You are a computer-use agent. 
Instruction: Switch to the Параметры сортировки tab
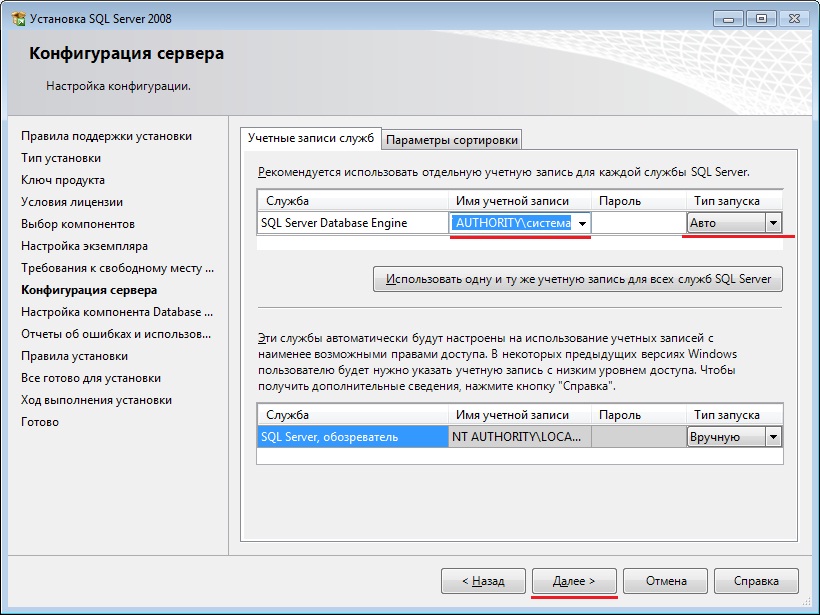(452, 140)
